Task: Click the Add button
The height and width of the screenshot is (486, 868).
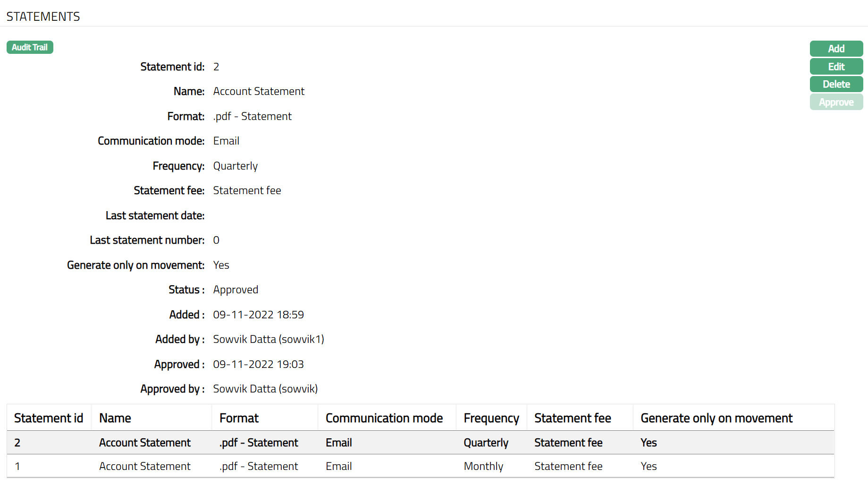Action: click(x=836, y=49)
